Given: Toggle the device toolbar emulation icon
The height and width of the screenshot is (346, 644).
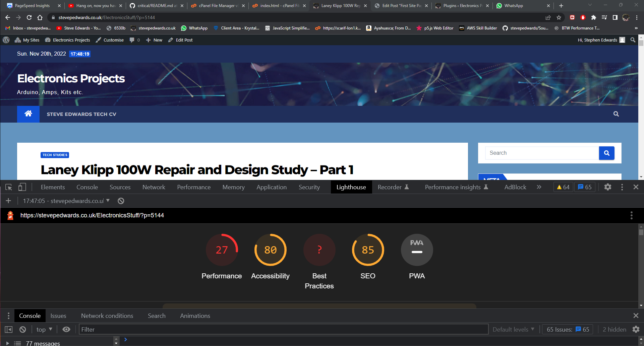Looking at the screenshot, I should (22, 187).
